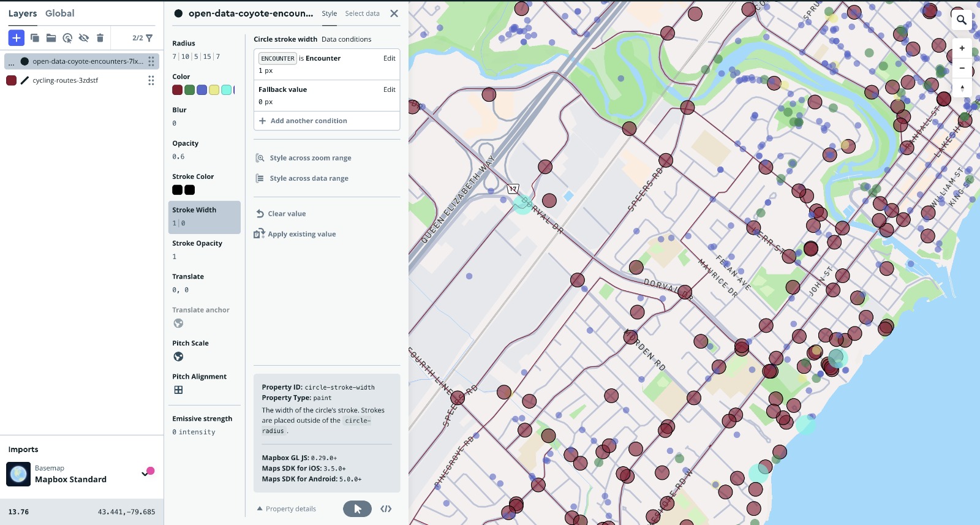Viewport: 980px width, 525px height.
Task: Toggle layer visibility with crossed-eye icon
Action: click(x=84, y=38)
